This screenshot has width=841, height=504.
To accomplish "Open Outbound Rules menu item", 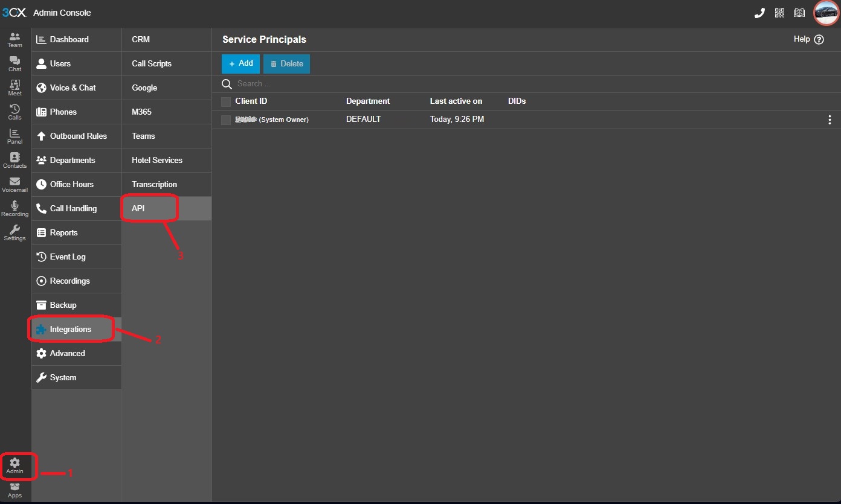I will coord(77,136).
